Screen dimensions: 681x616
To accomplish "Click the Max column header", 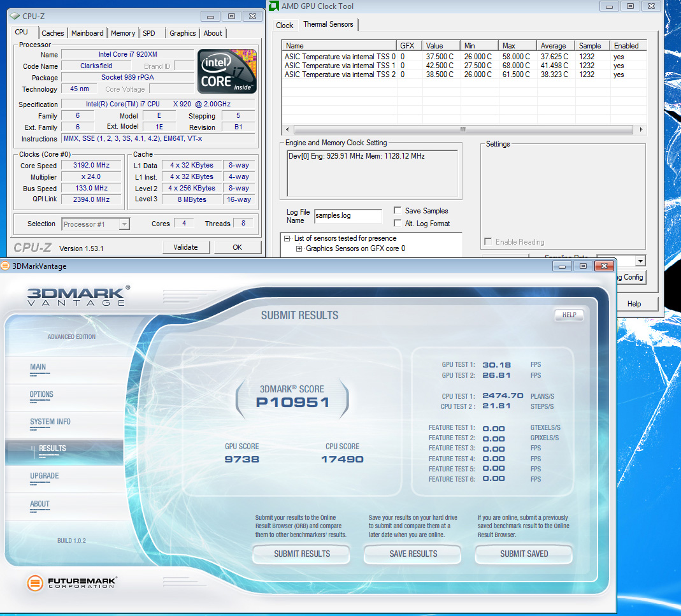I will click(x=517, y=46).
